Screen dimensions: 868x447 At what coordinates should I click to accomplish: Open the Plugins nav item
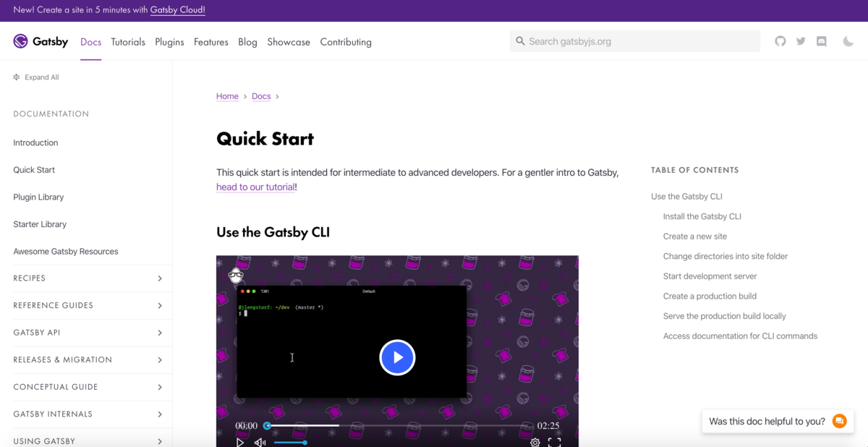pyautogui.click(x=169, y=42)
